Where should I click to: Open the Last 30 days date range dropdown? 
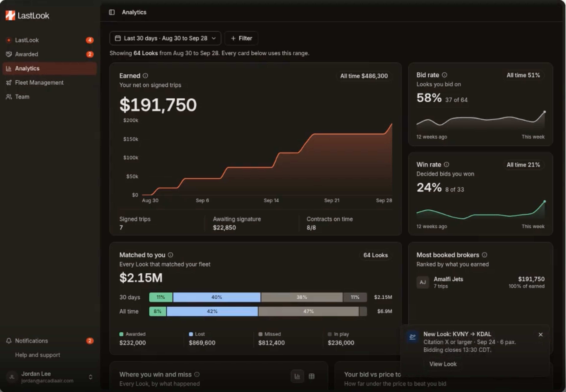(x=165, y=38)
